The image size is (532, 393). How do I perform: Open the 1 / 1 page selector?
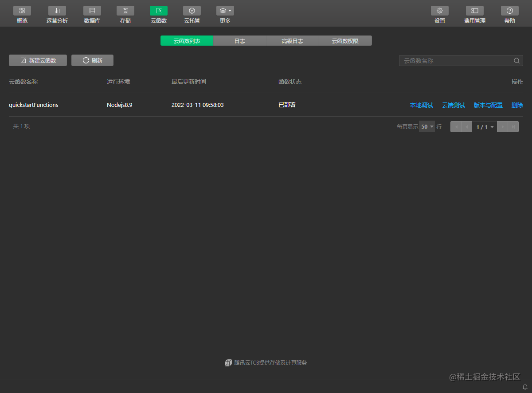[x=485, y=127]
